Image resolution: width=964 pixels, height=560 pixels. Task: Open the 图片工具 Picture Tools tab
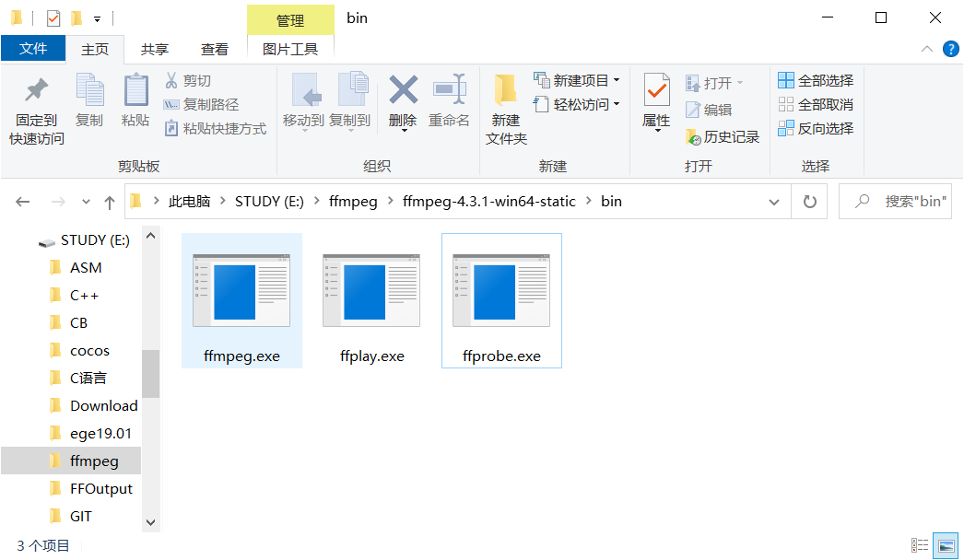pyautogui.click(x=290, y=49)
